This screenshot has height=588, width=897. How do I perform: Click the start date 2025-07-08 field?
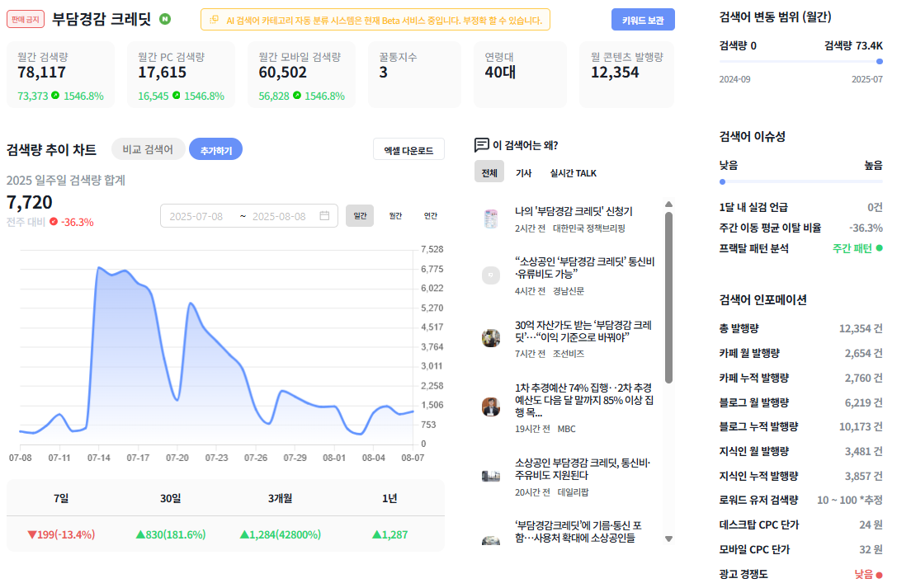point(196,216)
